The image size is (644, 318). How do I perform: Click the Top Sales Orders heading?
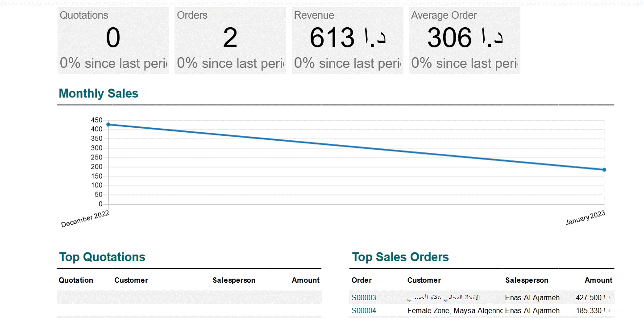[x=400, y=257]
